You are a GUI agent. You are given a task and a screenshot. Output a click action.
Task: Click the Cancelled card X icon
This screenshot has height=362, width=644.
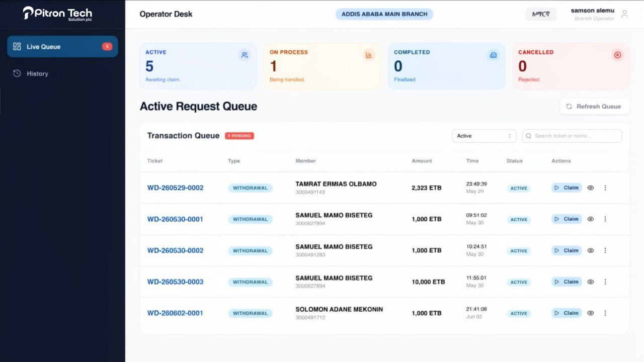pos(617,55)
